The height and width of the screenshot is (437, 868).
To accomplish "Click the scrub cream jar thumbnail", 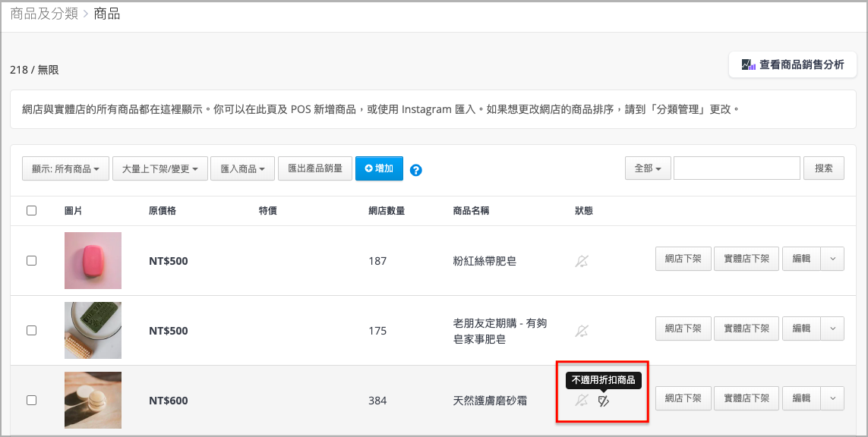I will coord(93,400).
